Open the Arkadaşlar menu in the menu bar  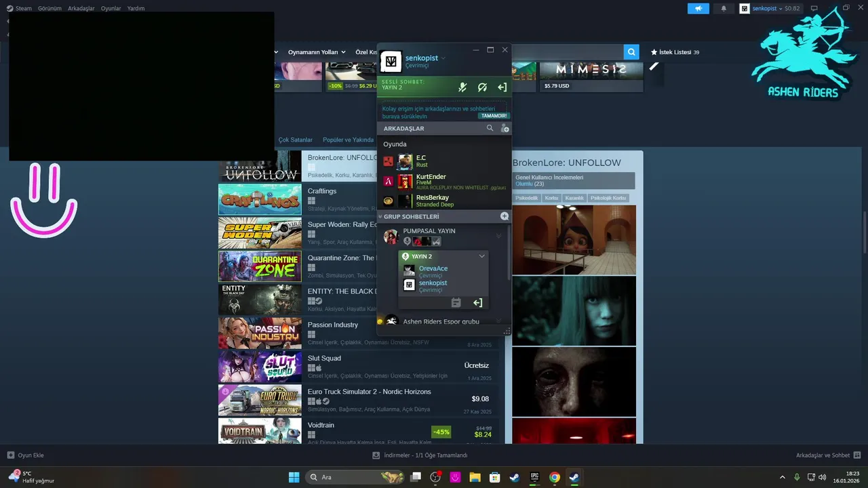pos(81,8)
